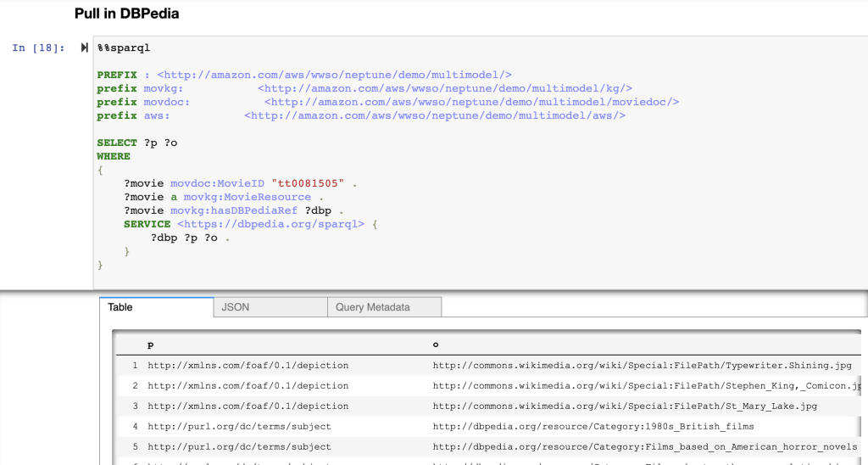Click the movkg:MovieResource term in code
Image resolution: width=868 pixels, height=465 pixels.
(x=248, y=197)
